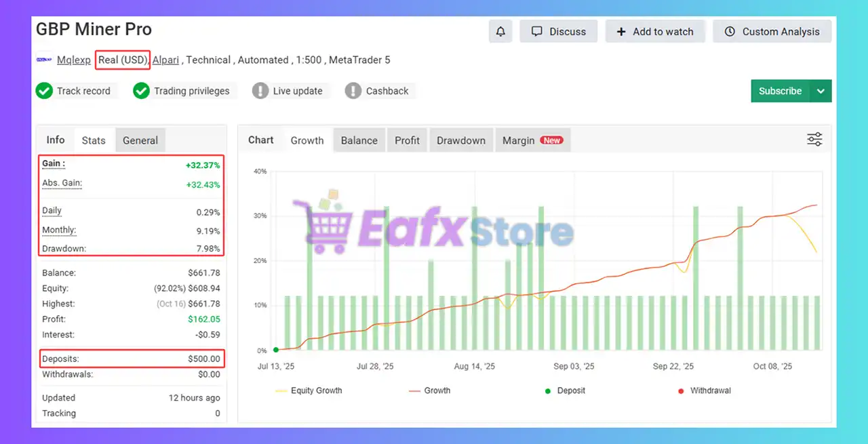Open the Mqlexp profile link
This screenshot has width=868, height=444.
(73, 60)
